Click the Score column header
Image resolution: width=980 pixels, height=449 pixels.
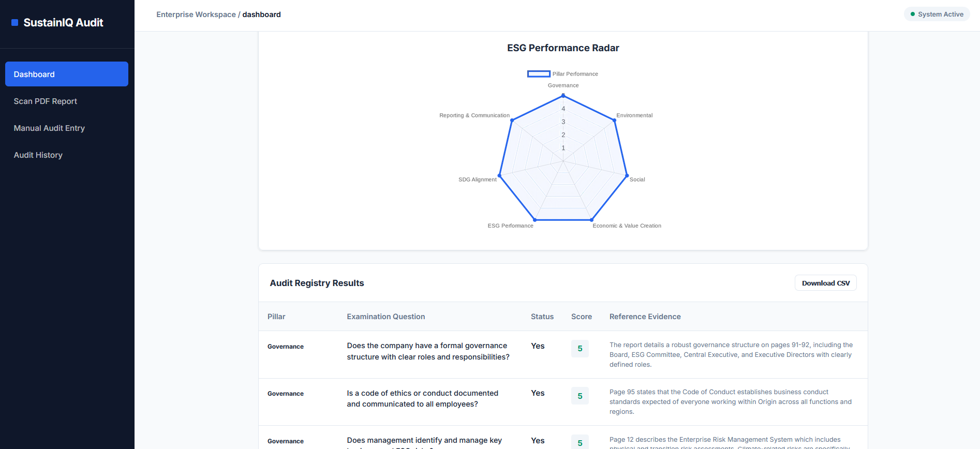click(x=581, y=317)
